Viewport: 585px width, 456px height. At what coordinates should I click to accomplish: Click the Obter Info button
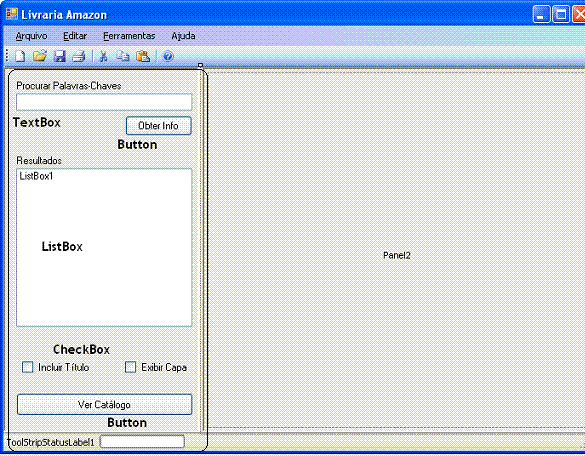(159, 126)
